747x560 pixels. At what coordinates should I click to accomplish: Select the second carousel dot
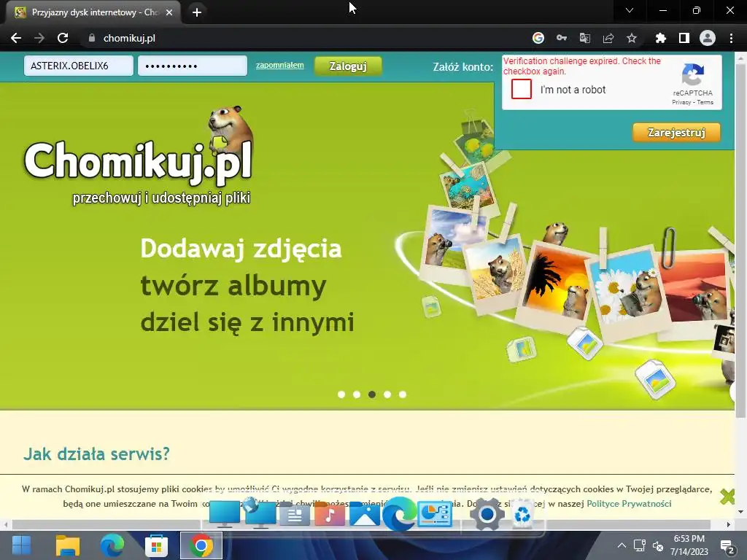pos(356,394)
